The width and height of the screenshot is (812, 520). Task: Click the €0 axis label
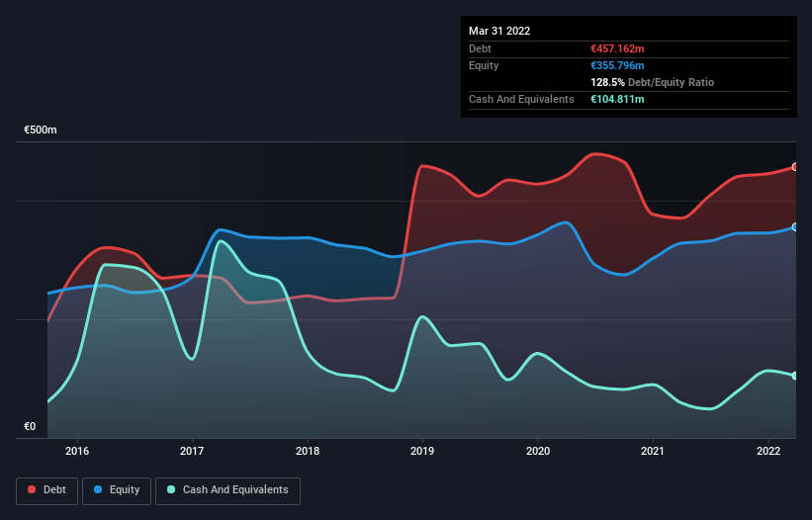pyautogui.click(x=30, y=426)
